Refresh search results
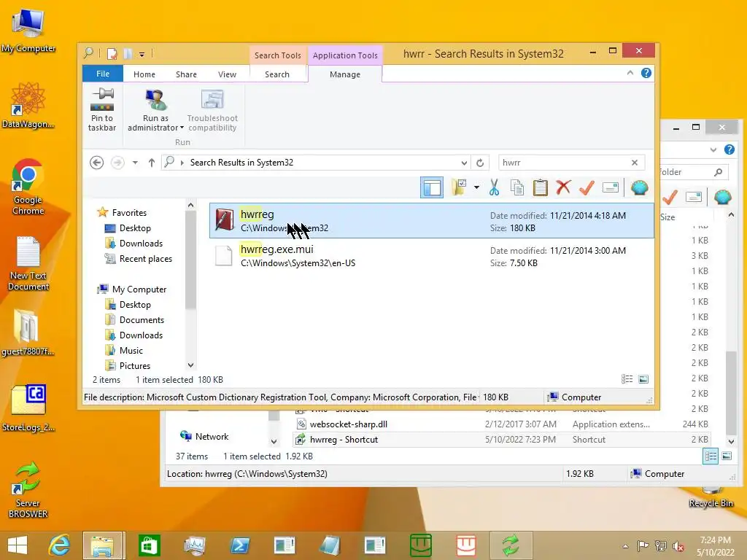 click(480, 163)
